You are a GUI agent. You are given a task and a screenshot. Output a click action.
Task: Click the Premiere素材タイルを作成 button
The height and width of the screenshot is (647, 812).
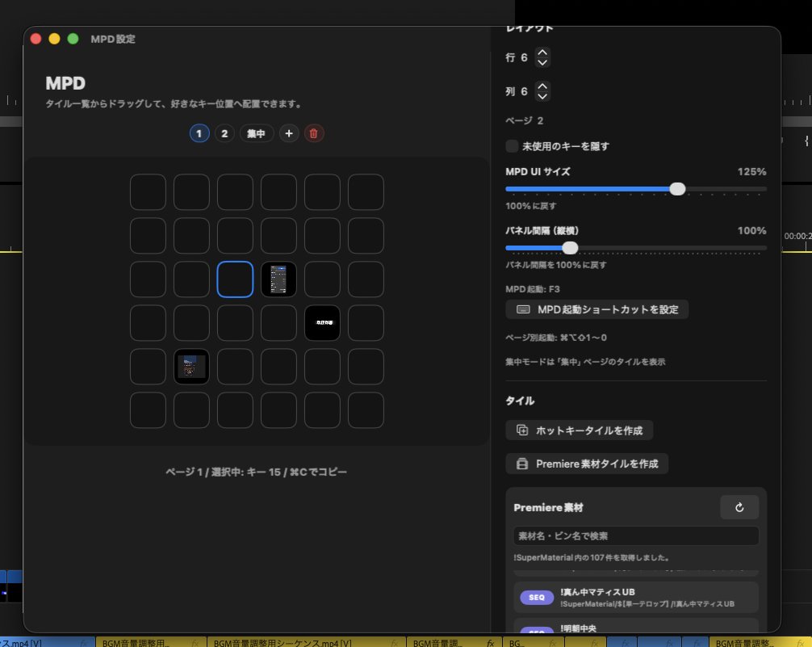tap(587, 464)
